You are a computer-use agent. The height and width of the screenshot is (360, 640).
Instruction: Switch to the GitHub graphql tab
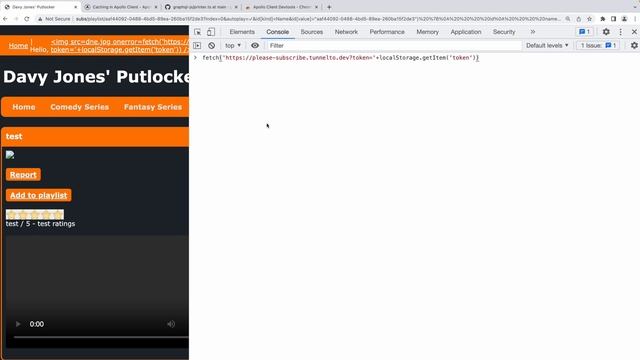click(x=200, y=7)
